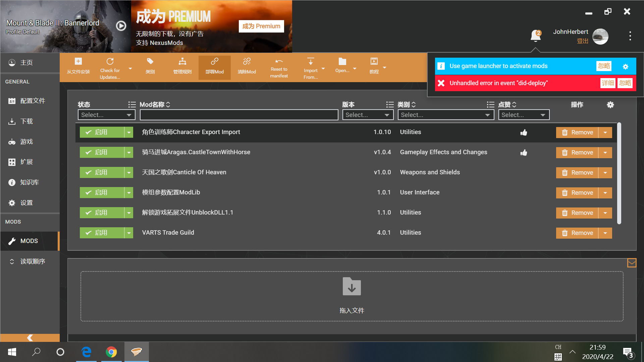The width and height of the screenshot is (644, 362).
Task: Dismiss game launcher notice with 忽略 button
Action: point(604,66)
